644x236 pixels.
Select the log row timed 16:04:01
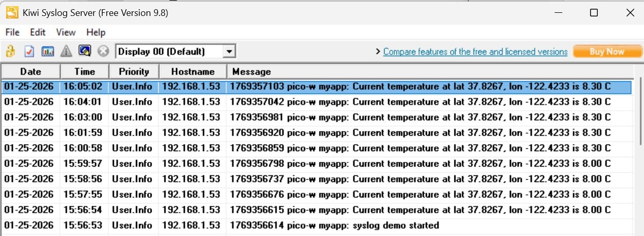(x=316, y=102)
